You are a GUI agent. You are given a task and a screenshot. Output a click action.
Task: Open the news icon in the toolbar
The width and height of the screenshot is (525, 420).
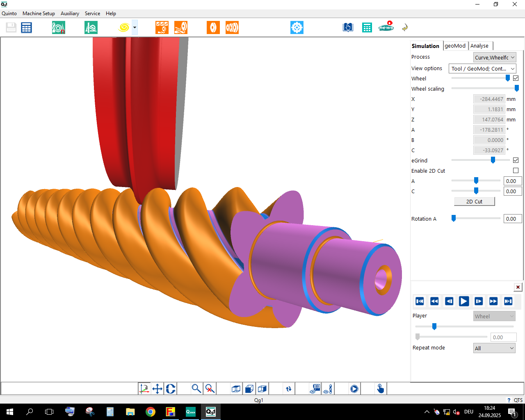[386, 27]
